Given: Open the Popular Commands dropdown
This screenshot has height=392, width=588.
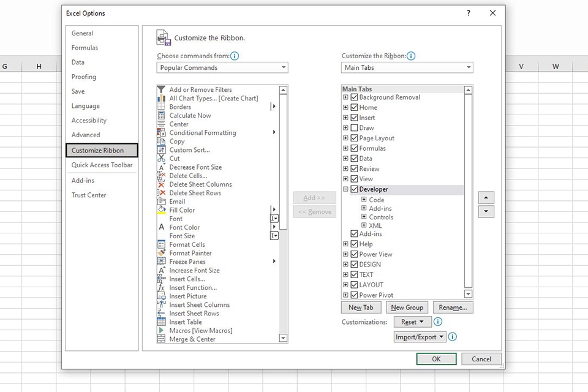Looking at the screenshot, I should tap(222, 67).
